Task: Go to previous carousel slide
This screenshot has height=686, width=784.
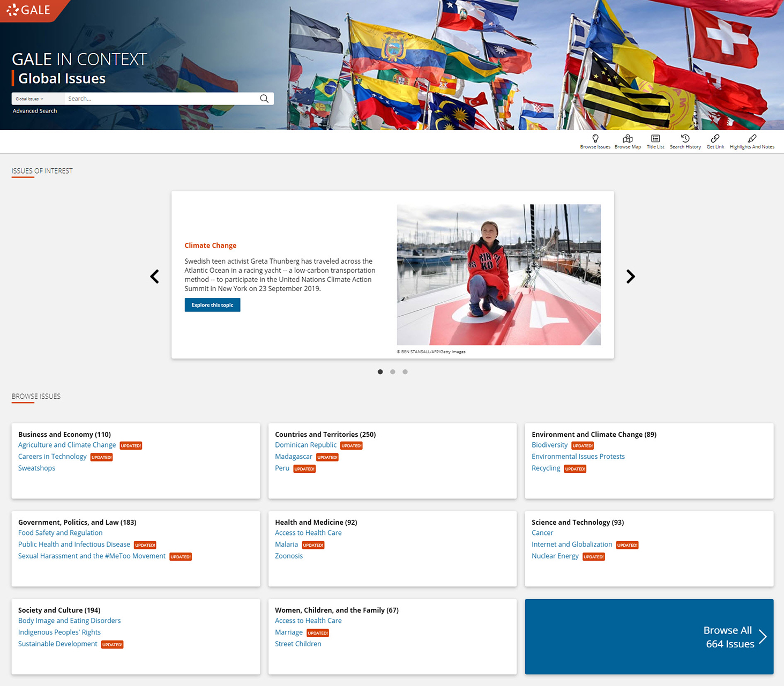Action: [154, 277]
